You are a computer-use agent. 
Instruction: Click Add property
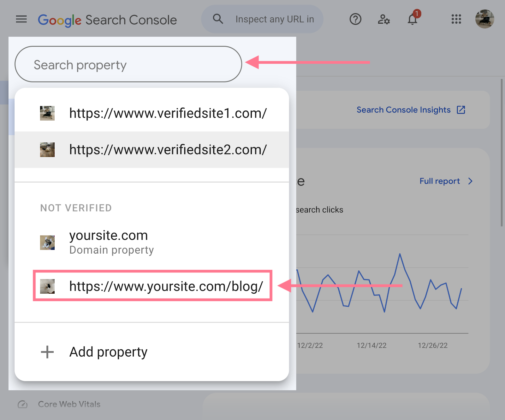point(108,352)
